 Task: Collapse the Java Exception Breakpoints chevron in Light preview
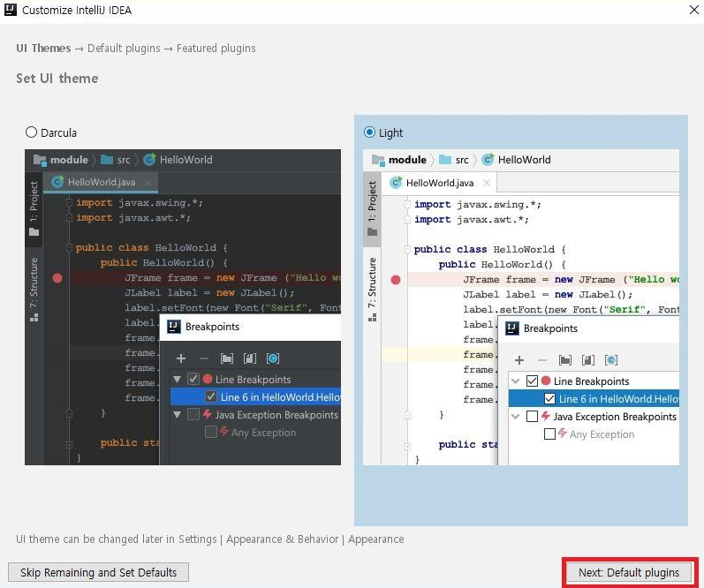(516, 416)
